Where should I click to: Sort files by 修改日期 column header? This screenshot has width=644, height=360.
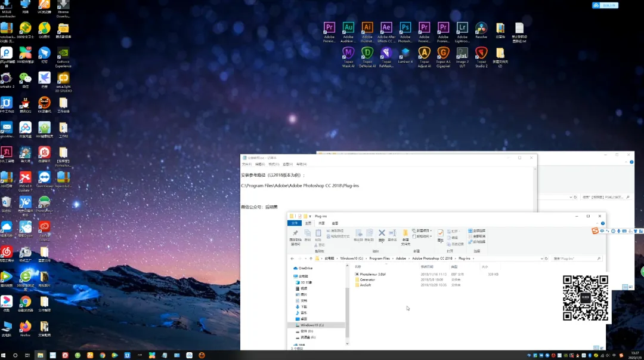pyautogui.click(x=427, y=267)
